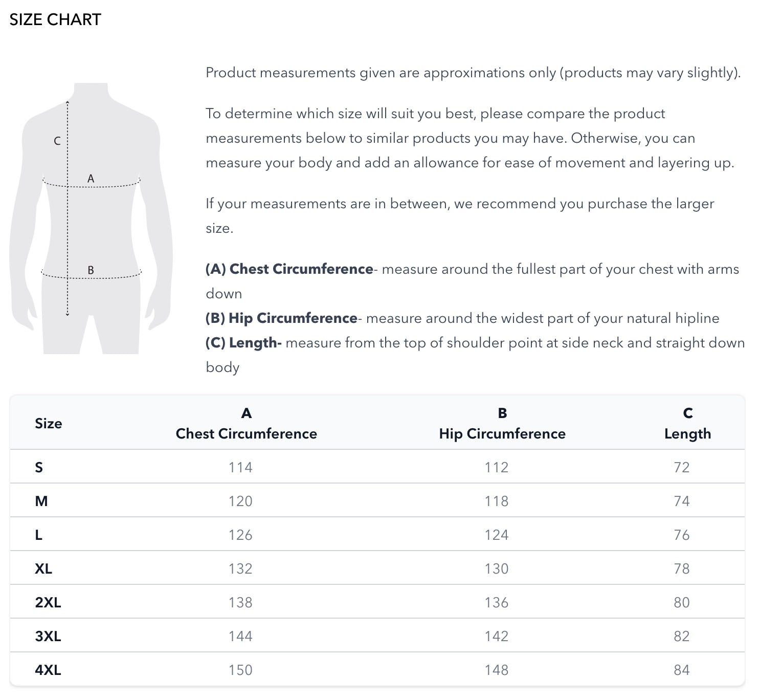Click label B on the hip line
Screen dimensions: 759x700
[x=91, y=270]
